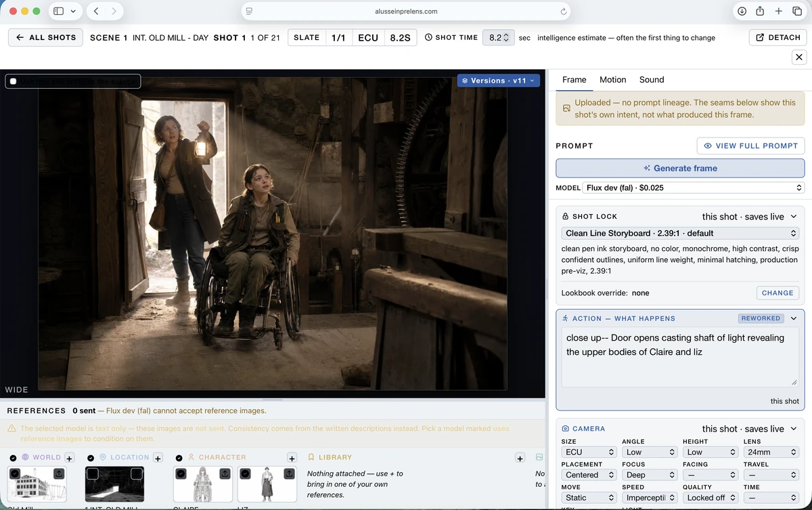Add a World reference with plus

(x=69, y=459)
